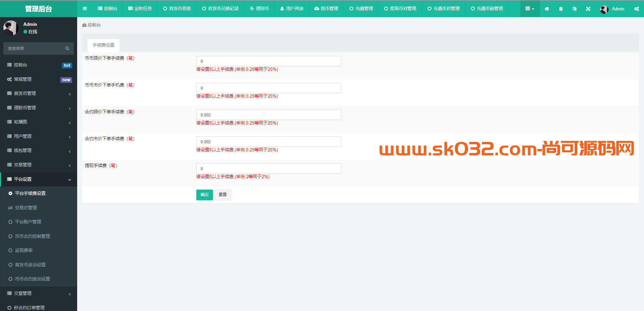
Task: Expand 用户管理 sidebar menu
Action: point(39,136)
